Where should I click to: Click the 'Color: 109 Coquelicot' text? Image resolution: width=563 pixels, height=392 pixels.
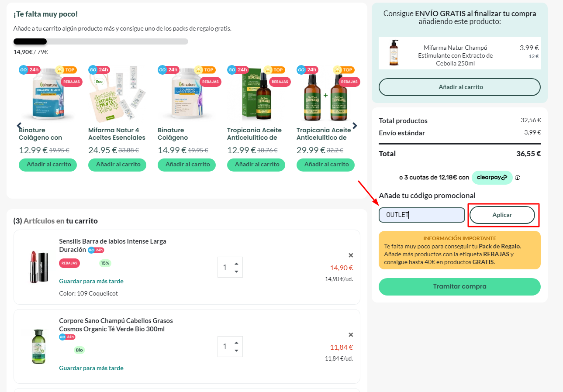(x=89, y=293)
